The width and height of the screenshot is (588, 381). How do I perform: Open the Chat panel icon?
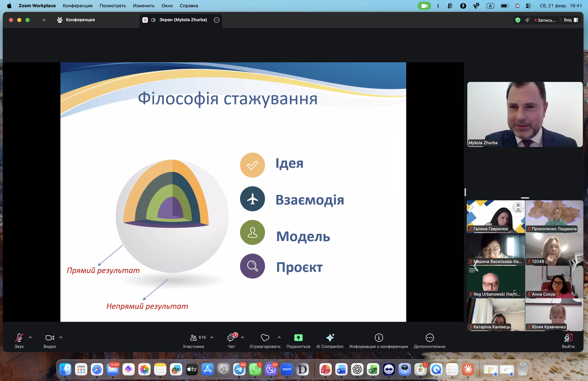(231, 338)
